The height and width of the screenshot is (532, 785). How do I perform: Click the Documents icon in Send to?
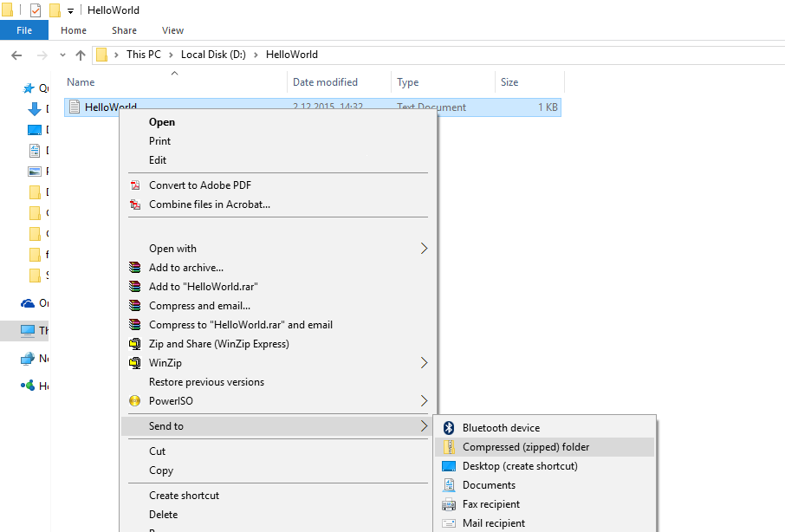[449, 485]
